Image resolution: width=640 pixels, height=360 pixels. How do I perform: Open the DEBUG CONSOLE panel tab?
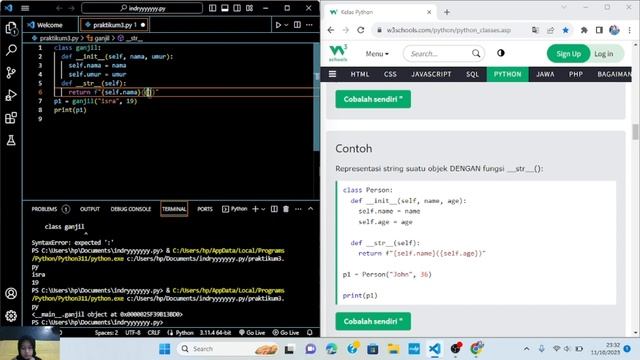click(x=131, y=209)
